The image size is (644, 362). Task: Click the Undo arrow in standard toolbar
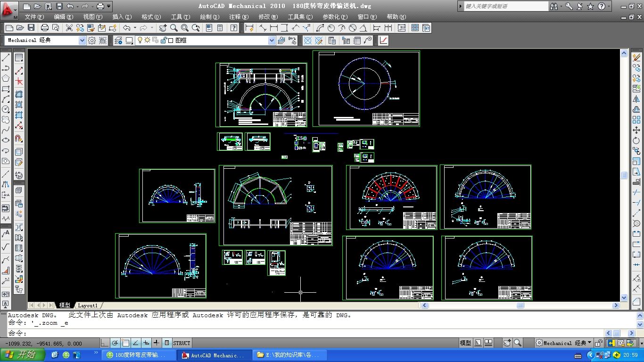[x=127, y=28]
